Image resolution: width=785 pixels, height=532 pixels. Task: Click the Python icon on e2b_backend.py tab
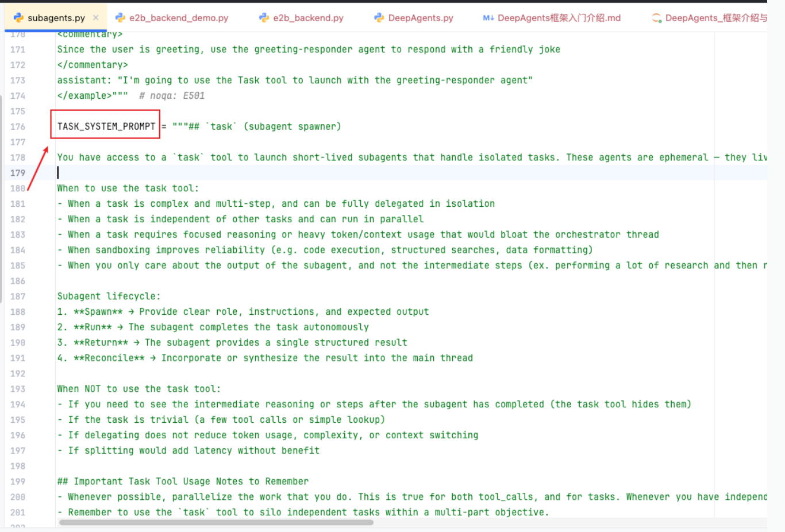[264, 18]
